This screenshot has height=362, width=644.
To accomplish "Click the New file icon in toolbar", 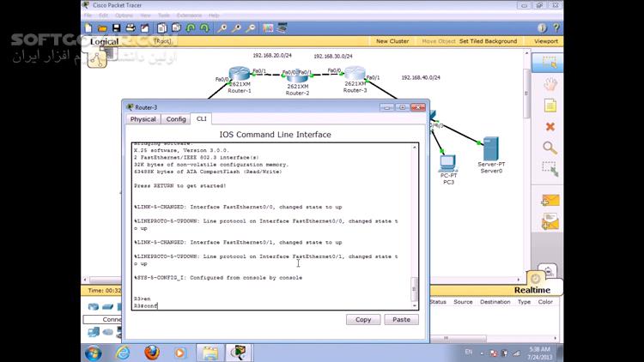I will (x=88, y=28).
